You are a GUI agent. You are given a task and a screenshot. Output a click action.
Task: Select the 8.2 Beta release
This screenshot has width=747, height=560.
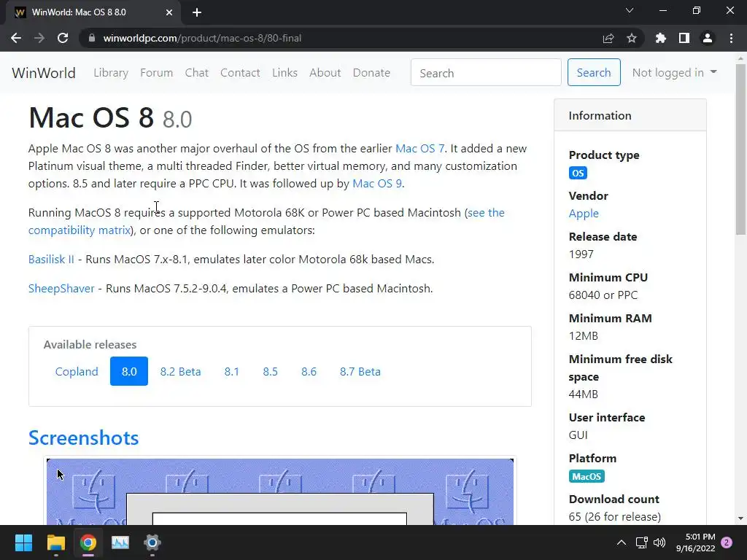coord(181,371)
